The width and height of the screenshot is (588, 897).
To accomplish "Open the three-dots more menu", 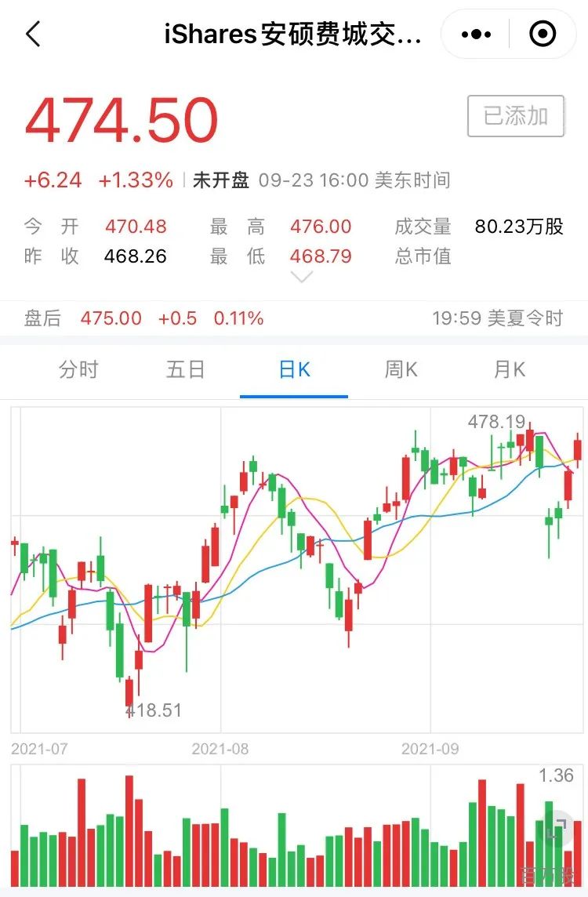I will 476,34.
